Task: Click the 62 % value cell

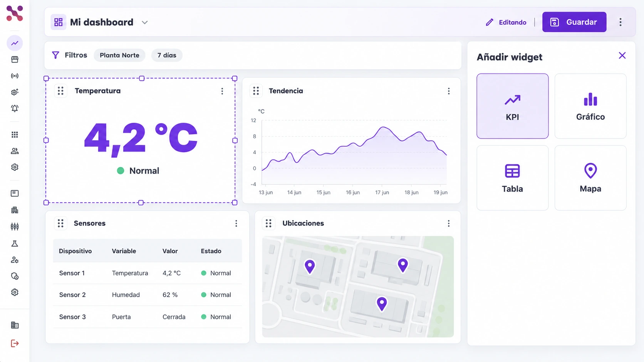Action: [170, 295]
